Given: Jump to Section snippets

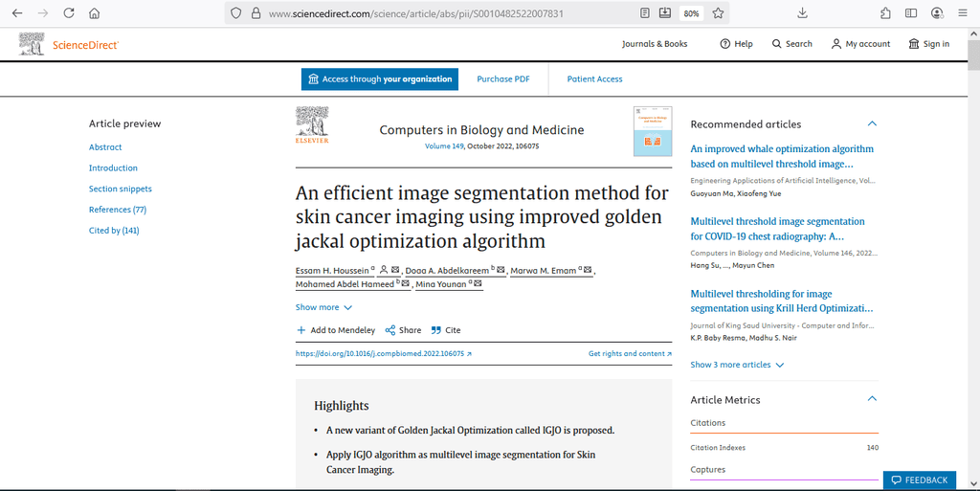Looking at the screenshot, I should [120, 189].
